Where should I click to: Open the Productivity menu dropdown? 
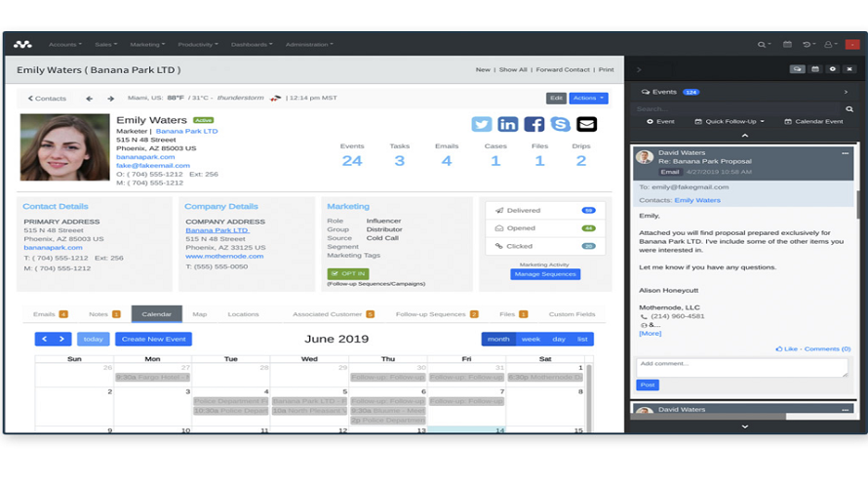tap(198, 44)
